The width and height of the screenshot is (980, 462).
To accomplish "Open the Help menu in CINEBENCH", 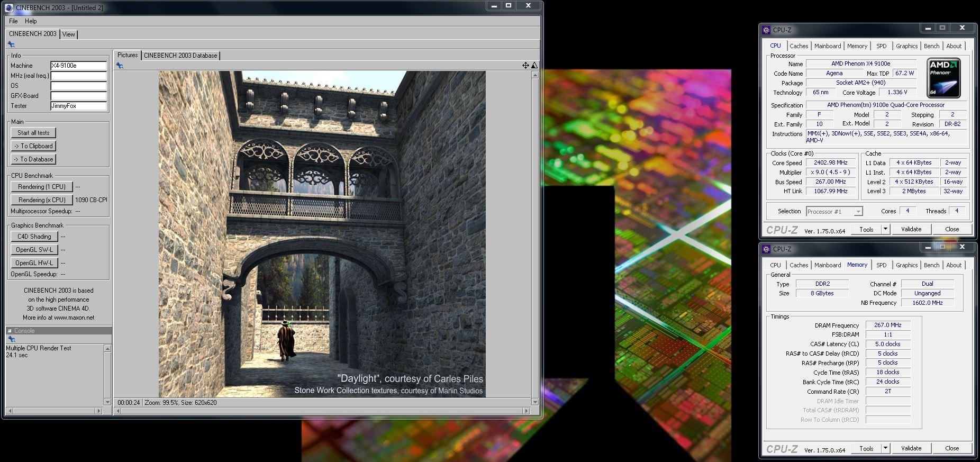I will [x=31, y=21].
